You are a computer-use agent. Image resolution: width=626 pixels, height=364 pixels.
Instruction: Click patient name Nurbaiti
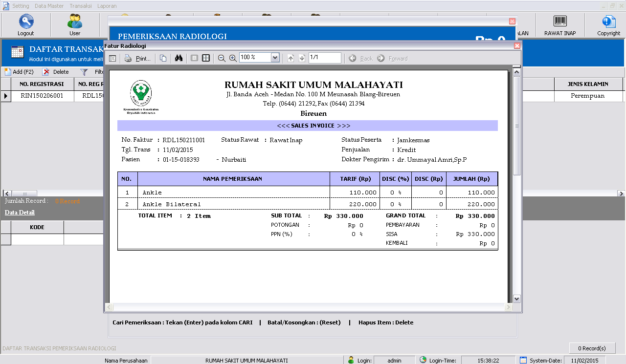click(x=234, y=160)
